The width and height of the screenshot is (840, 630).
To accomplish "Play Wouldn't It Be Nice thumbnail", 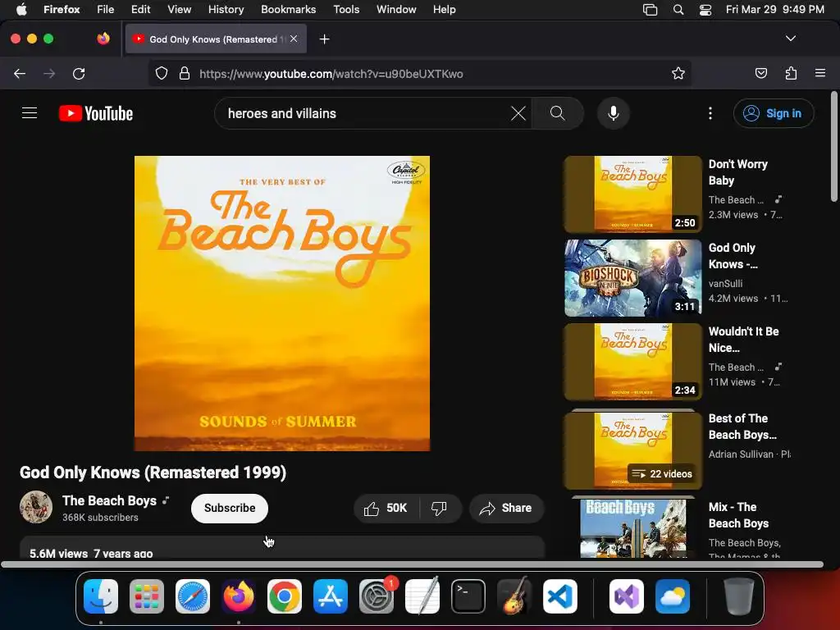I will [x=632, y=361].
